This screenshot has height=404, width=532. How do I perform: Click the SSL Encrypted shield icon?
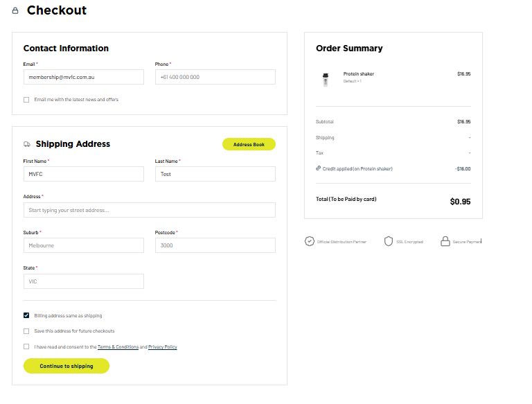(389, 241)
